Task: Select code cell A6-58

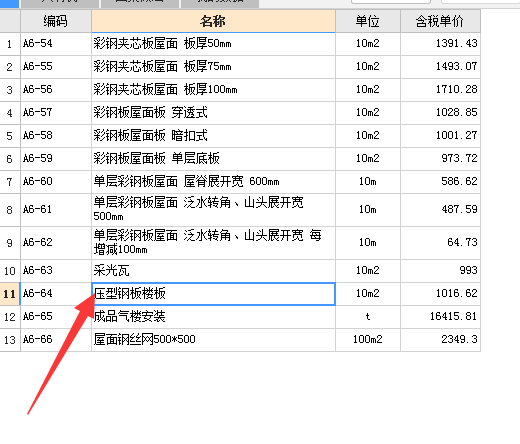Action: coord(56,136)
